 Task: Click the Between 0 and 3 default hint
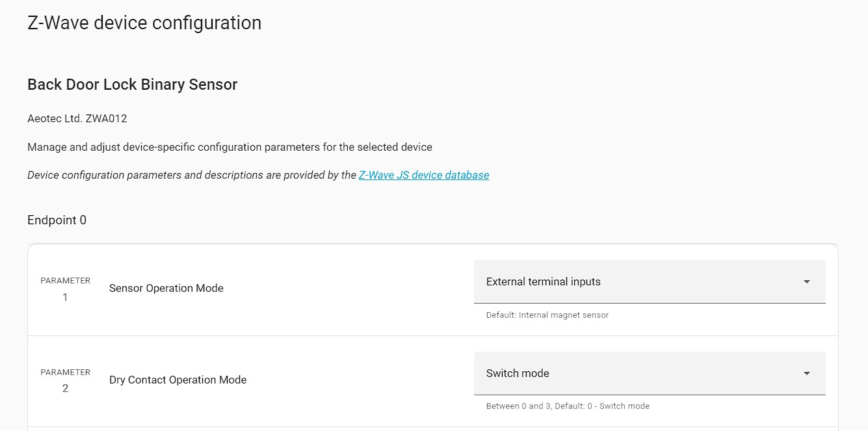pyautogui.click(x=567, y=406)
